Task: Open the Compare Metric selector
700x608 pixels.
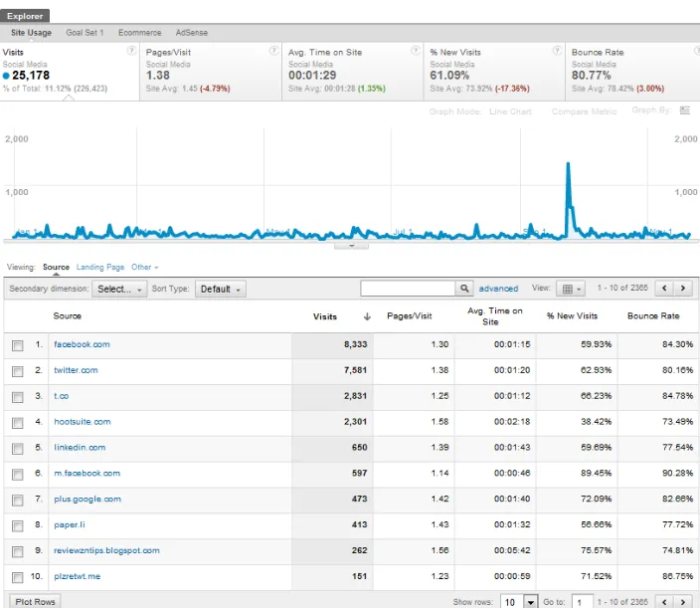Action: pos(584,111)
